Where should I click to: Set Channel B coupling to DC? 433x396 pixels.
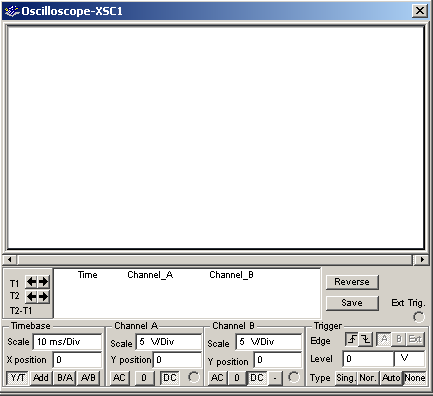257,378
